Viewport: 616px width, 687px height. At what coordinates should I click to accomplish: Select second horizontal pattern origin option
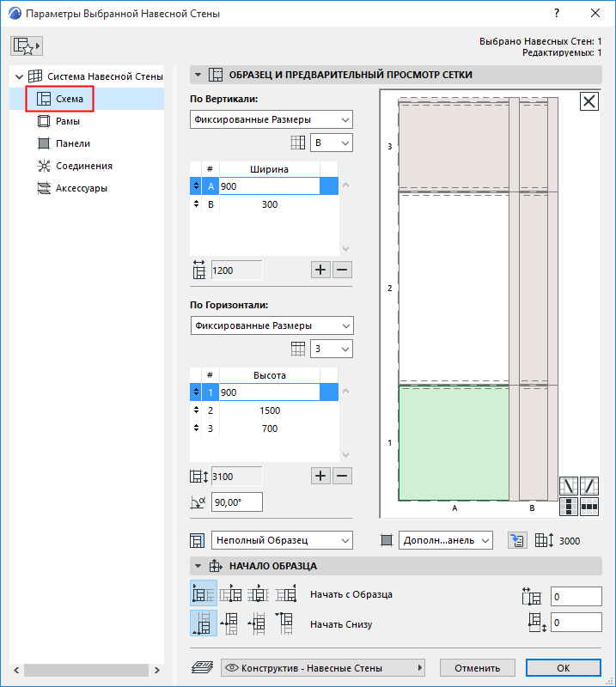pos(230,593)
